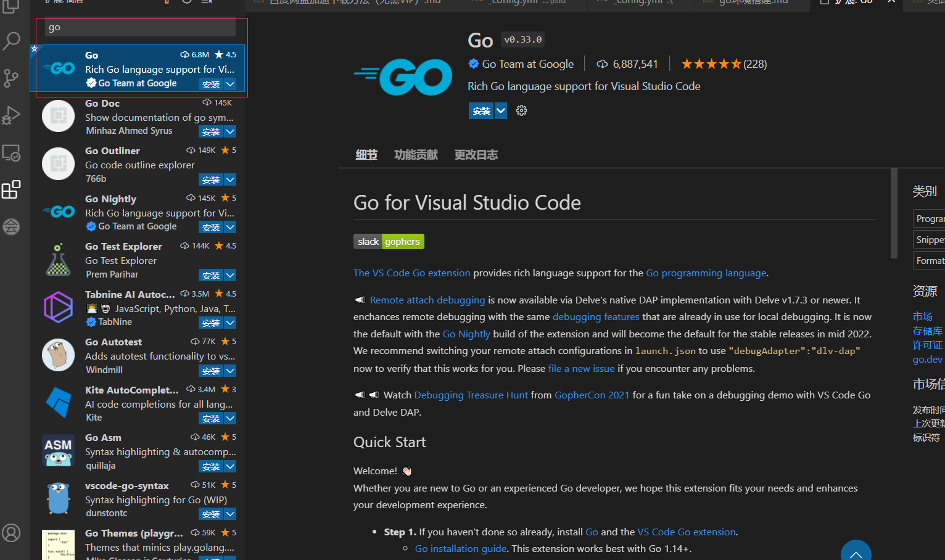Install the Go Doc extension
The height and width of the screenshot is (560, 945).
pos(211,131)
